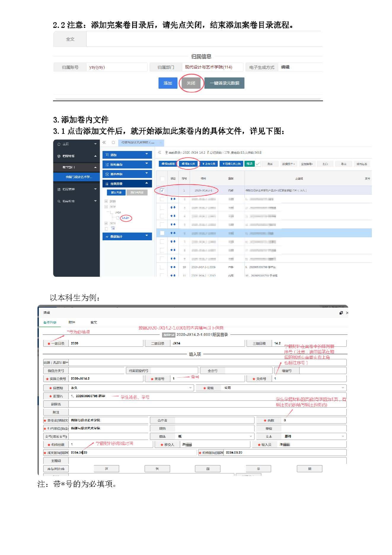The width and height of the screenshot is (392, 555).
Task: Open the 全文 tab in edit dialog
Action: [x=94, y=322]
